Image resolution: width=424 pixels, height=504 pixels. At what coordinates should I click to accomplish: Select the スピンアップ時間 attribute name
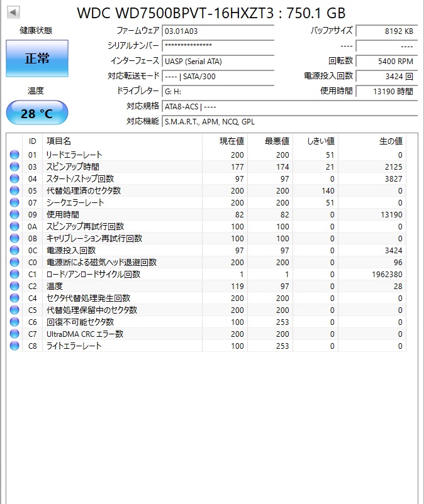coord(73,167)
